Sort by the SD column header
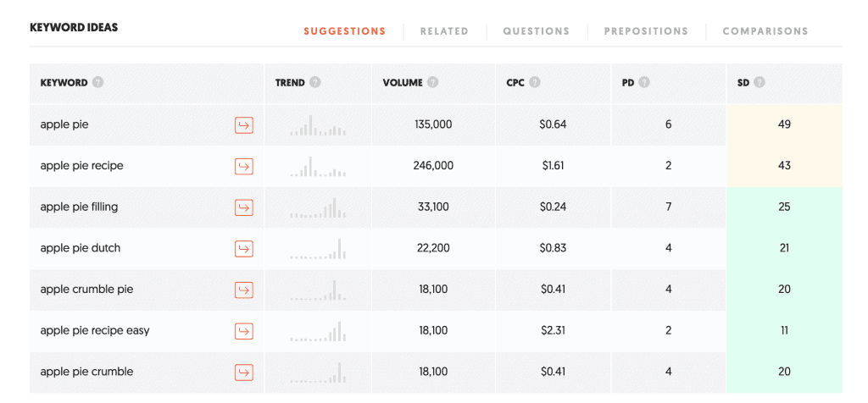868x403 pixels. pyautogui.click(x=743, y=83)
